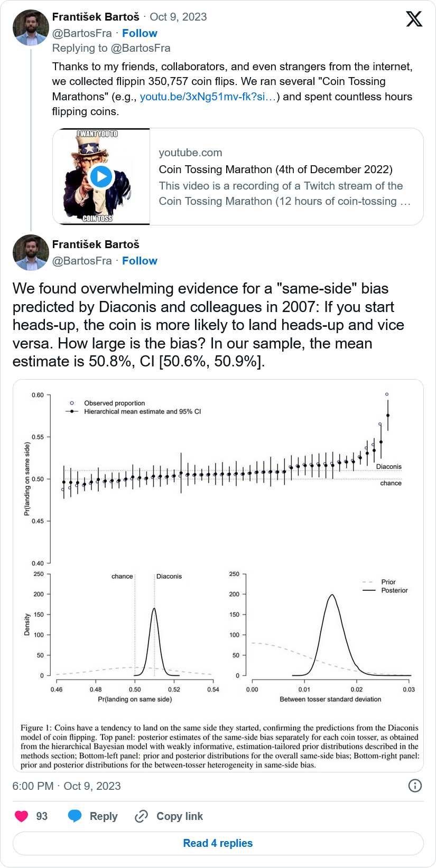Follow @BartosFra in the main tweet
This screenshot has height=868, width=436.
pos(140,261)
